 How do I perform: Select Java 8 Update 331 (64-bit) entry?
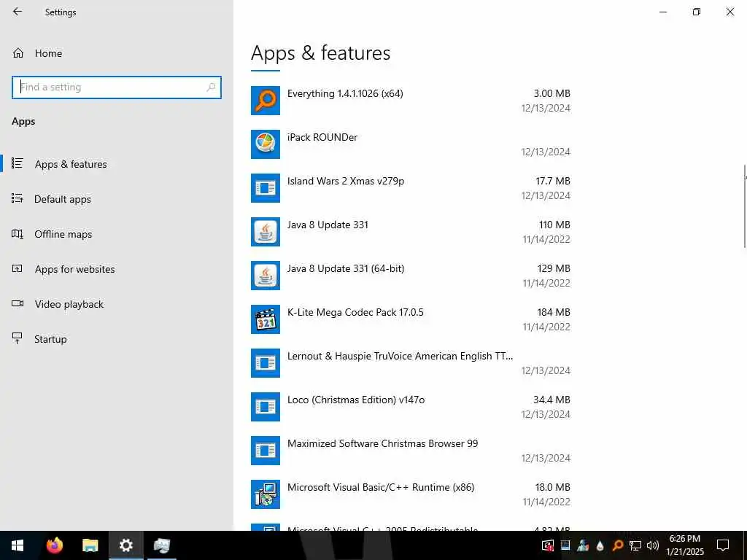click(411, 276)
